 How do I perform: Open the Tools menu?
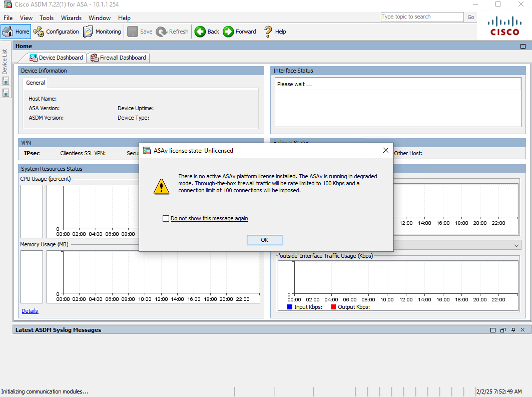point(47,18)
